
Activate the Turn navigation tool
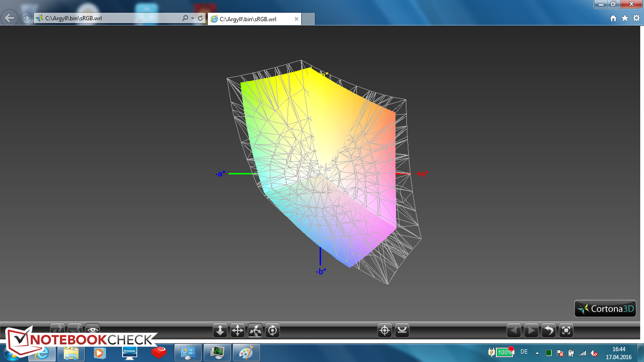coord(255,331)
